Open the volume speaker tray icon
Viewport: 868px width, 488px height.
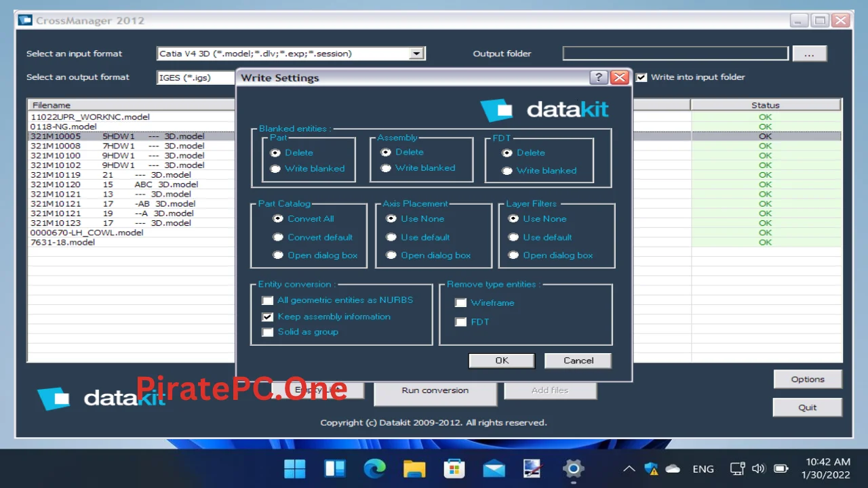coord(759,468)
